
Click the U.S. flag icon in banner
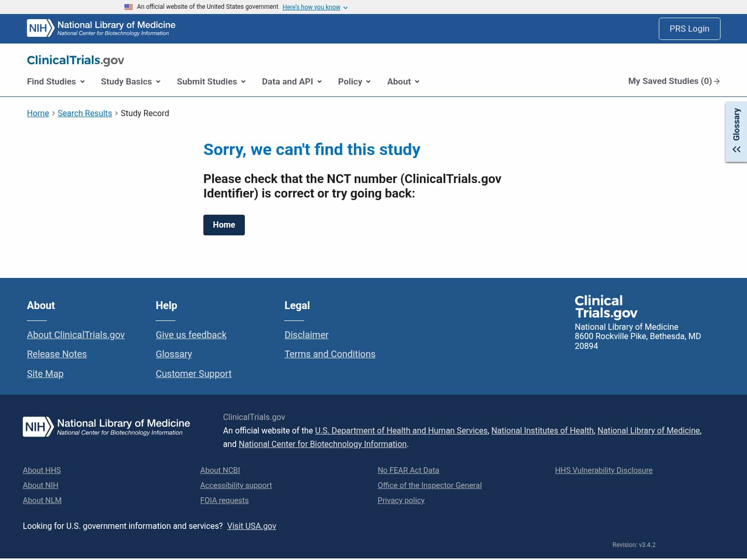click(129, 7)
